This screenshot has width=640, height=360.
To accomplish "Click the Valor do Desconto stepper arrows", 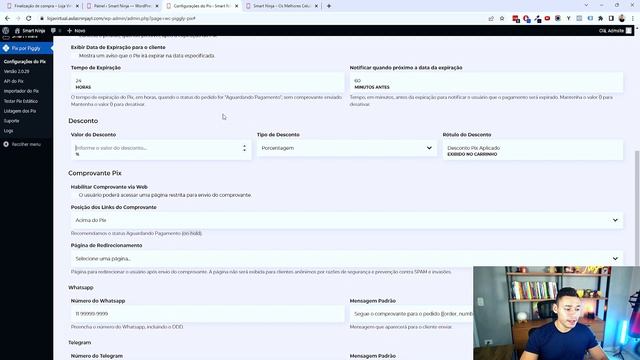I will point(244,148).
